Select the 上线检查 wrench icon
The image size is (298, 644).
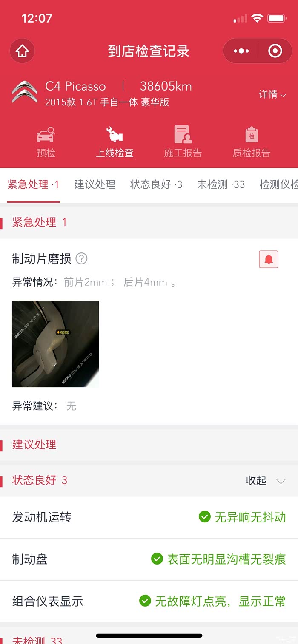tap(114, 135)
